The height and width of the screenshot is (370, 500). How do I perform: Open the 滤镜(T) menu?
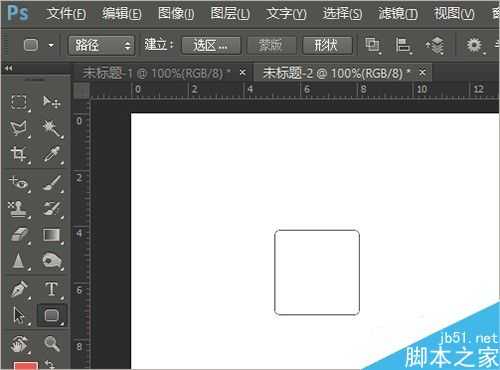[x=398, y=13]
